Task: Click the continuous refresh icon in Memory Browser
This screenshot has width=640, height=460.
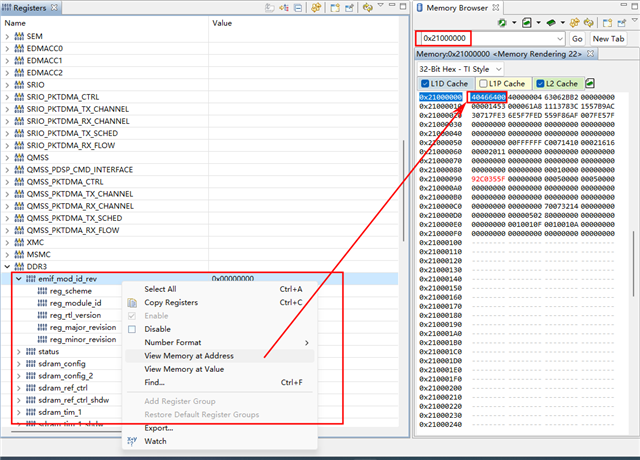Action: (x=588, y=23)
